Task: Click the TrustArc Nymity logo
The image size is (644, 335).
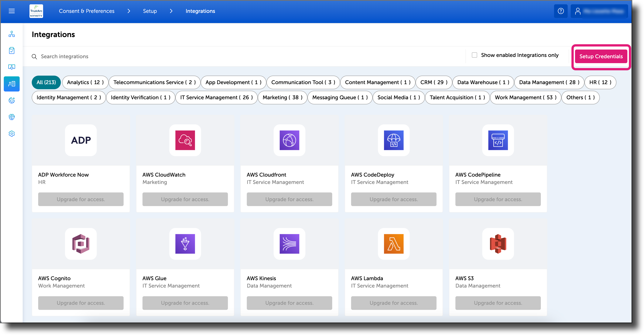Action: coord(36,11)
